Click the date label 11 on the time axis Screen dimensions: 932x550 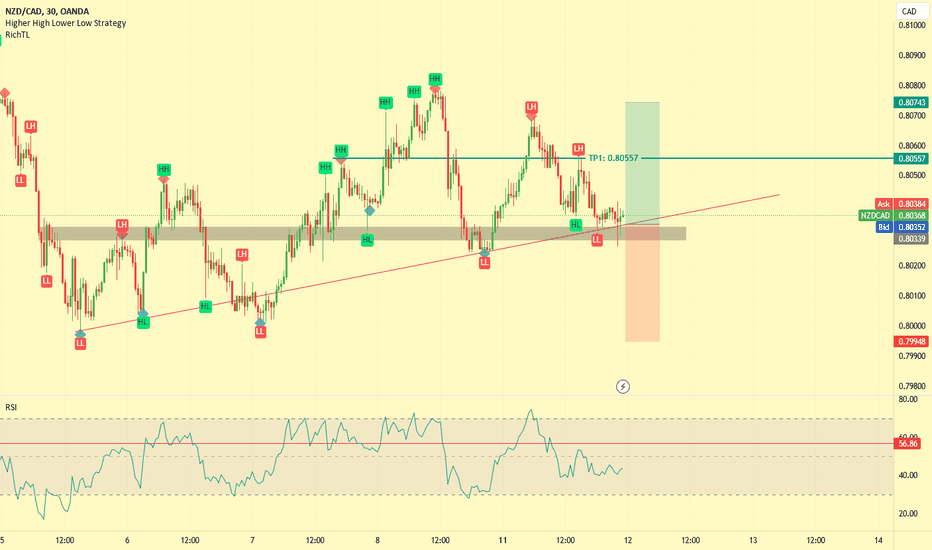pyautogui.click(x=503, y=540)
